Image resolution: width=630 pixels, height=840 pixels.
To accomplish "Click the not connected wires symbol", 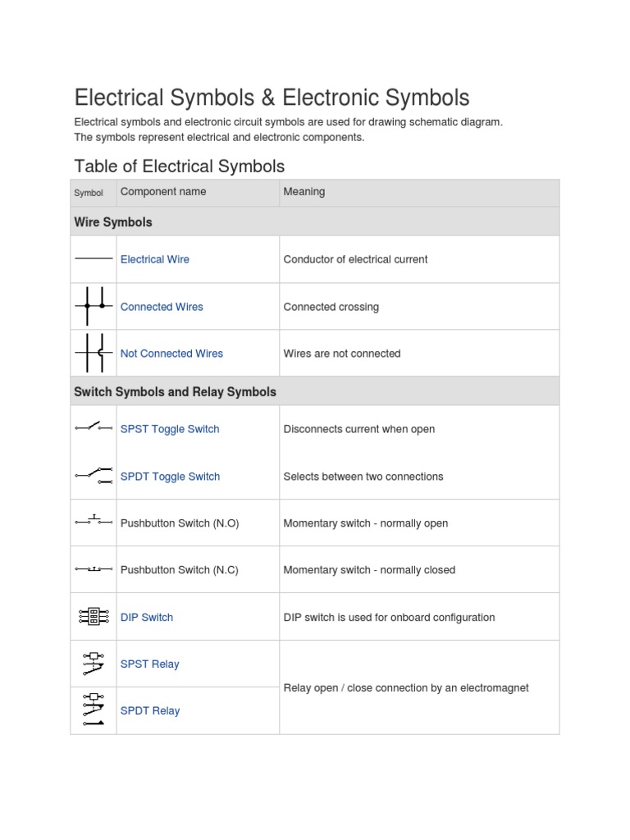I will click(94, 353).
